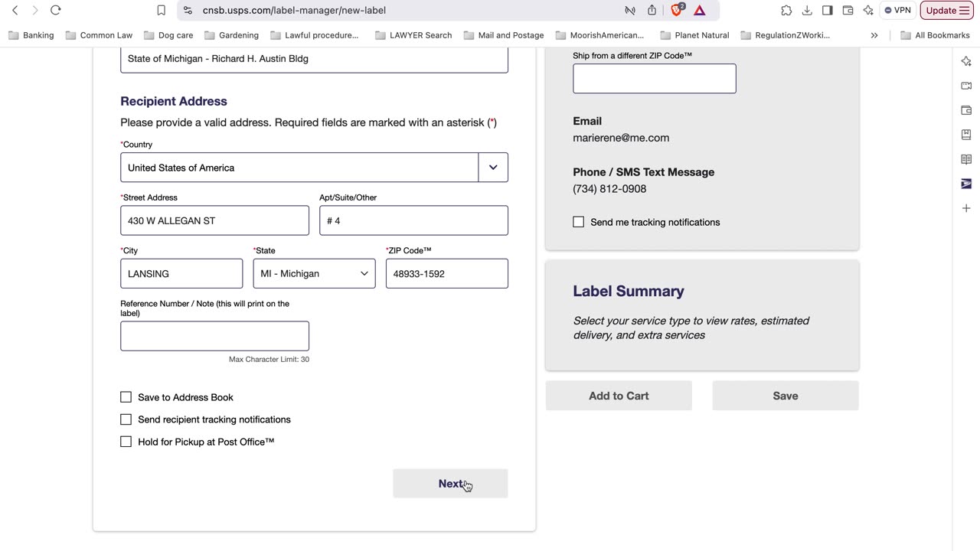Show hidden bookmarks with chevron overflow
This screenshot has height=551, width=980.
pos(874,35)
